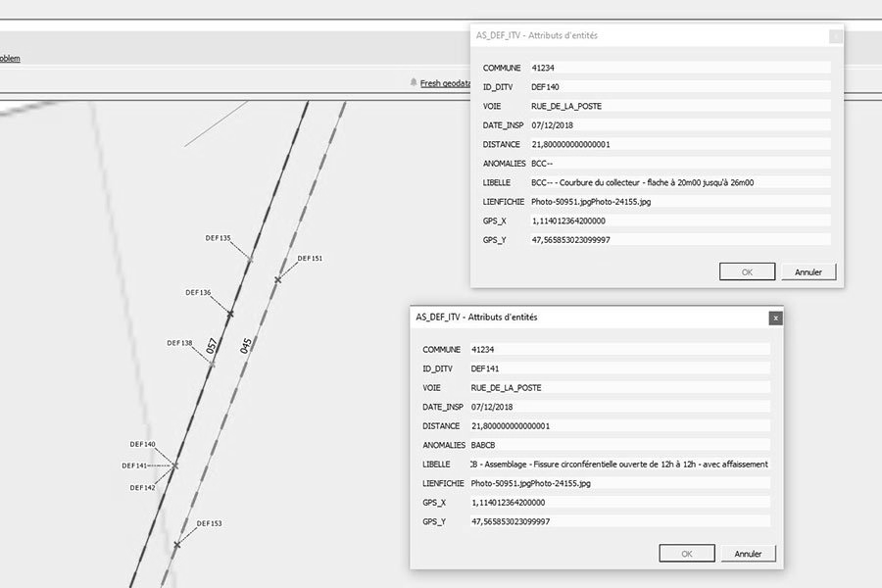Confirm the DEF141 dialog with OK
Screen dimensions: 882x588
point(686,553)
